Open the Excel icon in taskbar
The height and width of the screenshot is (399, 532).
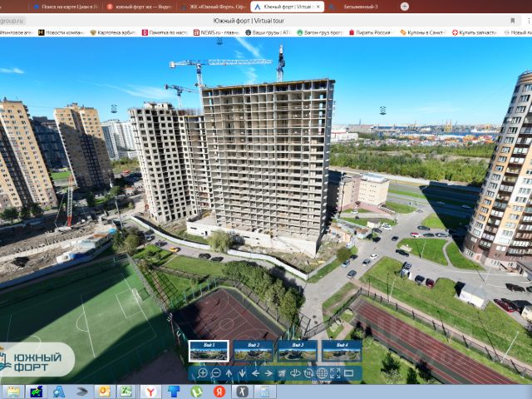(126, 392)
